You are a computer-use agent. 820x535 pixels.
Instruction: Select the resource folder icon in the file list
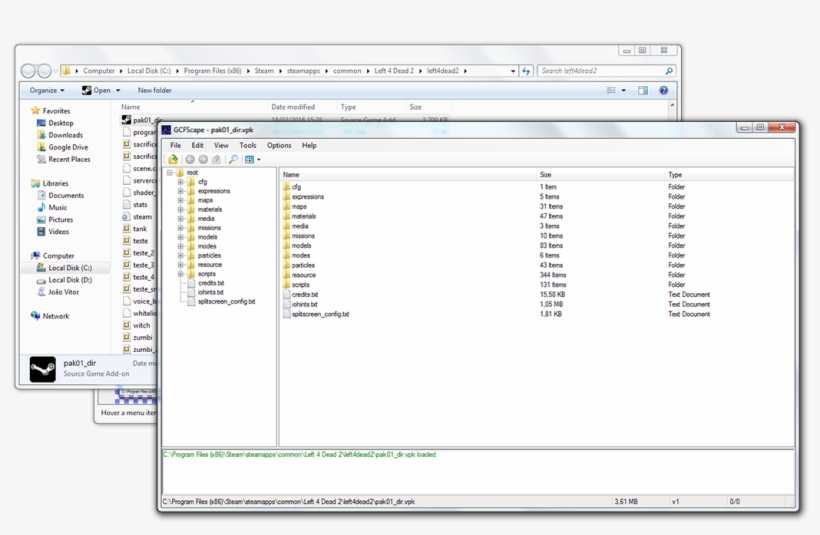286,275
